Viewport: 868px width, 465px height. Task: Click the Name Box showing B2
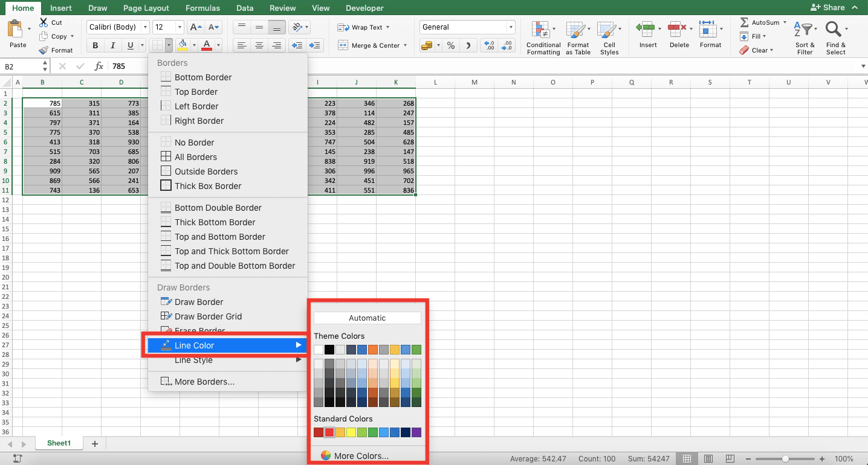point(23,66)
